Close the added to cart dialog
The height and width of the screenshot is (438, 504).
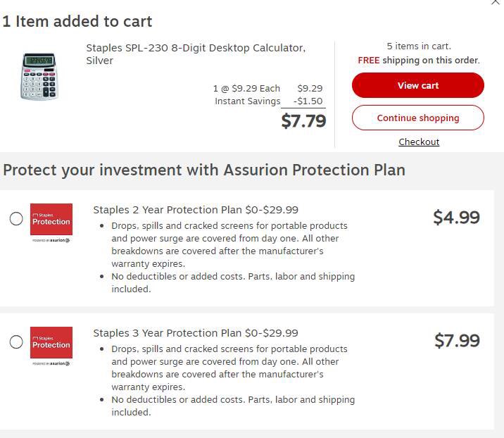[x=496, y=3]
